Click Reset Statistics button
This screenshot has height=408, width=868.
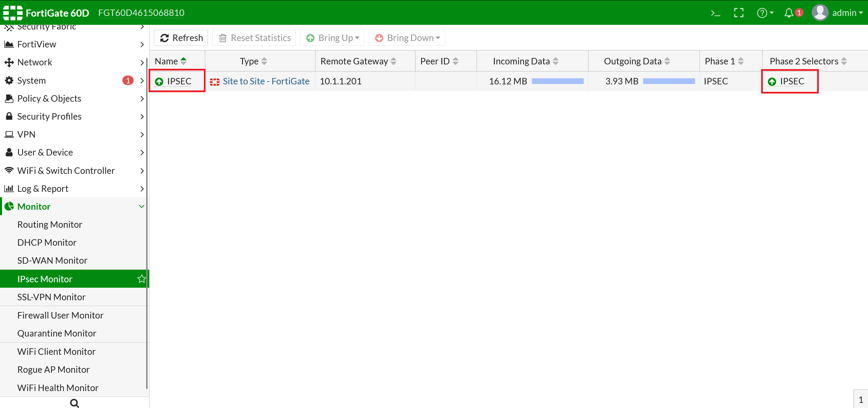254,38
